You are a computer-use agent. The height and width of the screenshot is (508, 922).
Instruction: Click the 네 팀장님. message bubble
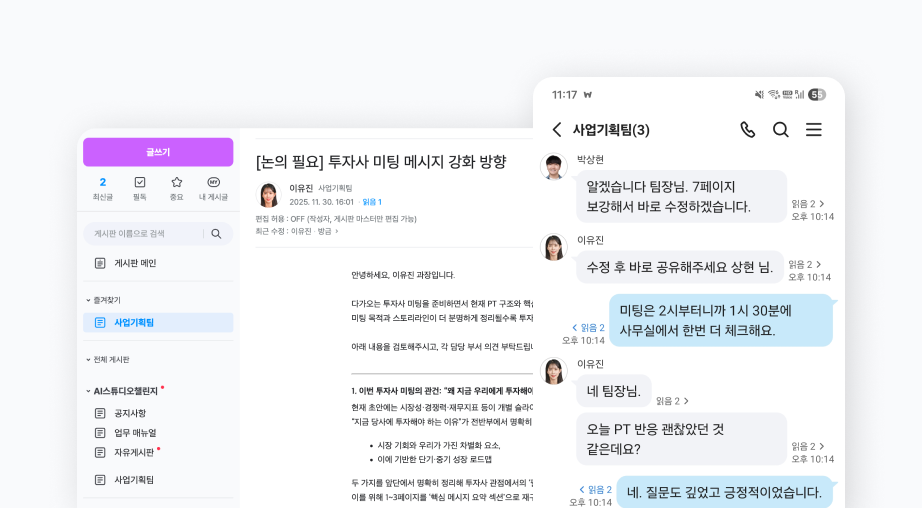(613, 391)
